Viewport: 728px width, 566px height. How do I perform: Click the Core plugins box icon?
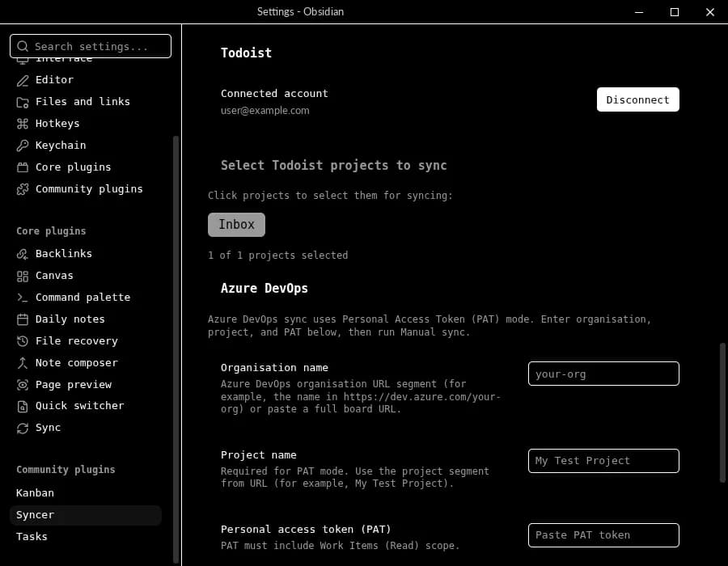[x=23, y=167]
